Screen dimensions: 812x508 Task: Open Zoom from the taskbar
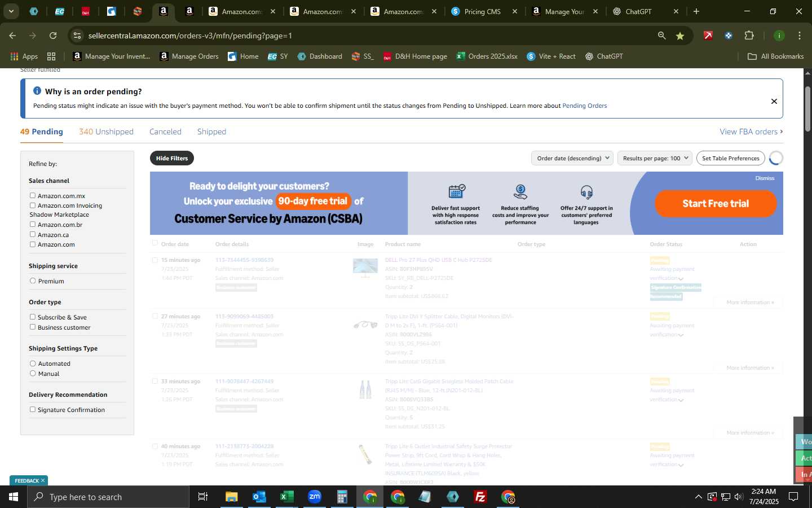[x=314, y=497]
